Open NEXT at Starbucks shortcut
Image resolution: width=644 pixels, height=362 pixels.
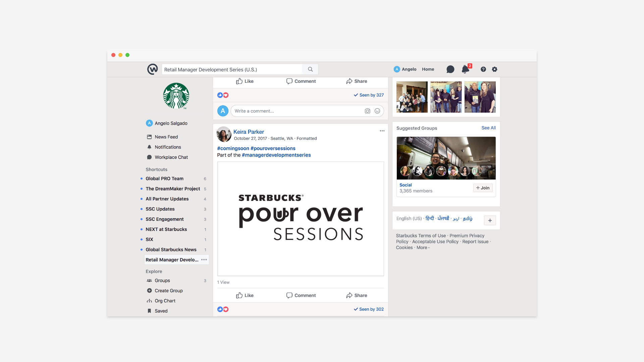pyautogui.click(x=166, y=229)
